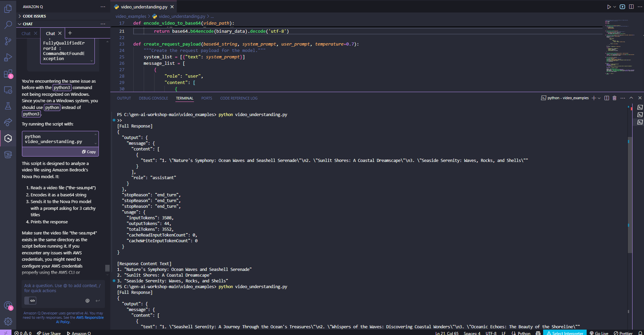This screenshot has height=335, width=644.
Task: Open remote window indicator in status bar
Action: (x=6, y=333)
